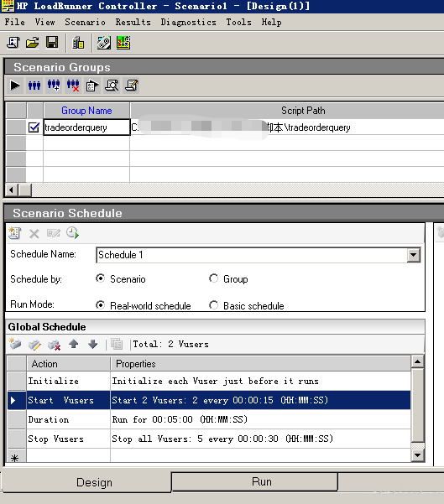Image resolution: width=444 pixels, height=504 pixels.
Task: Open the Scenario menu
Action: click(86, 22)
